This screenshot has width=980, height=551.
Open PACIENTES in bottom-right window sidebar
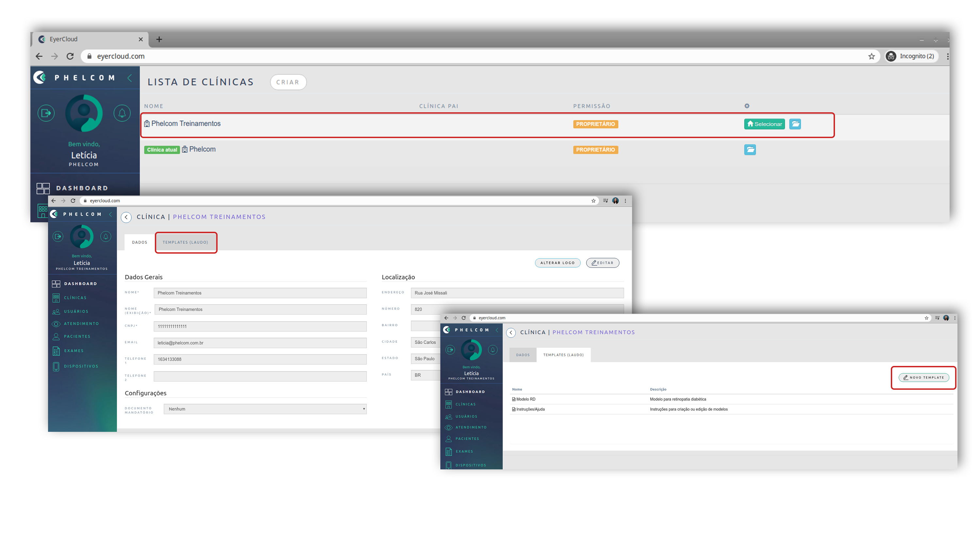[x=462, y=438]
